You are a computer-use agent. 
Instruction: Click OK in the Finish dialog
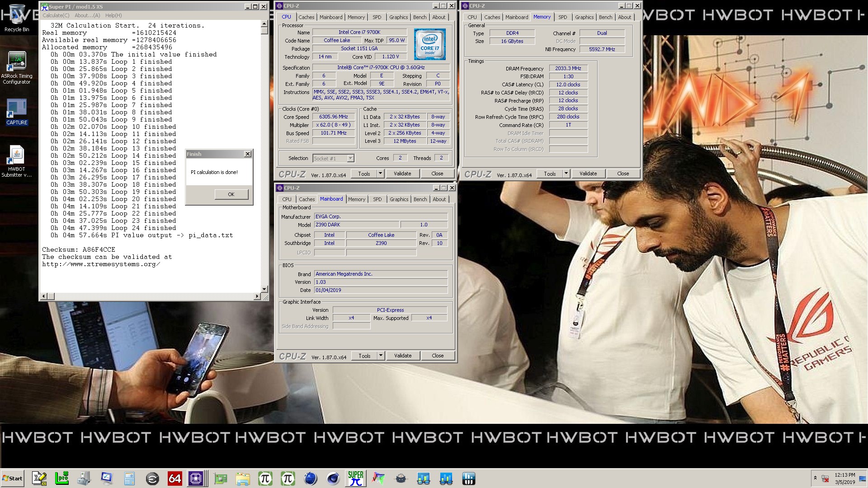tap(231, 194)
